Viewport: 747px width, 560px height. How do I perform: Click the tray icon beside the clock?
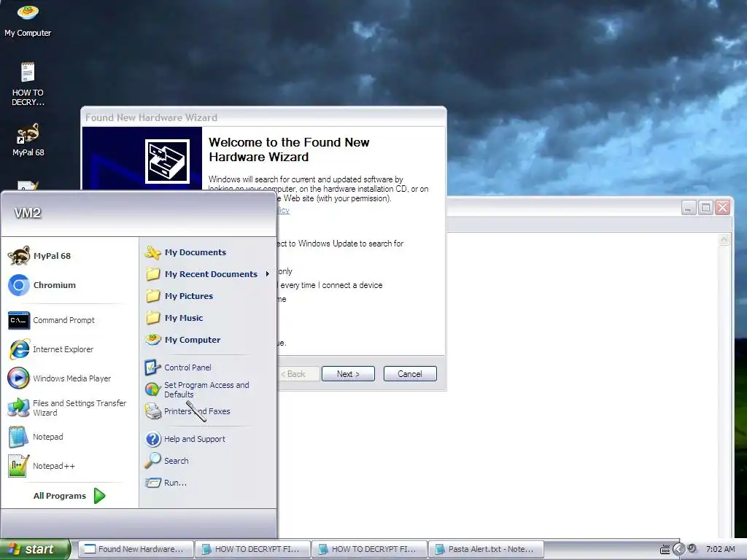tap(692, 548)
